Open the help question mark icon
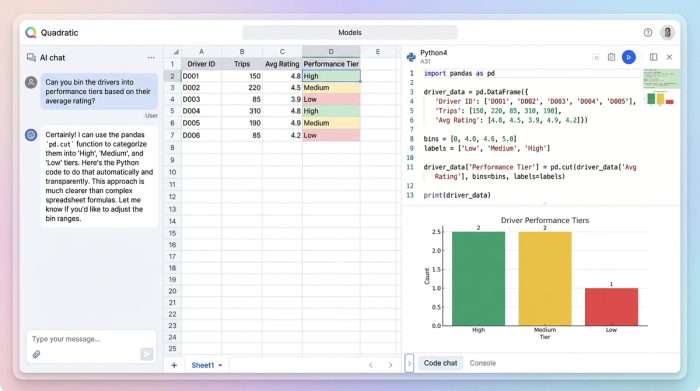This screenshot has width=700, height=391. (x=648, y=33)
